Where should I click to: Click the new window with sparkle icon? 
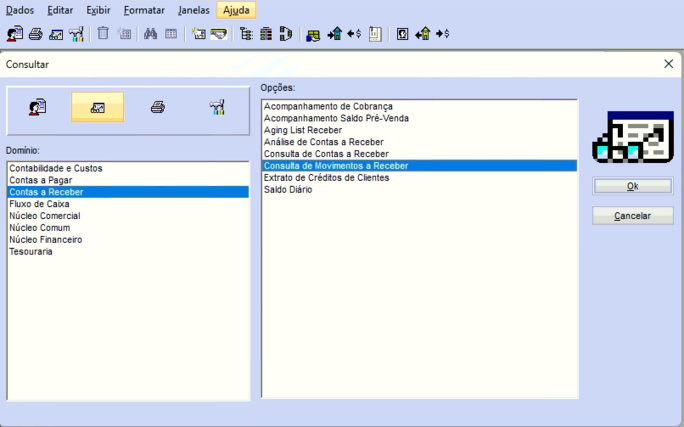point(199,34)
